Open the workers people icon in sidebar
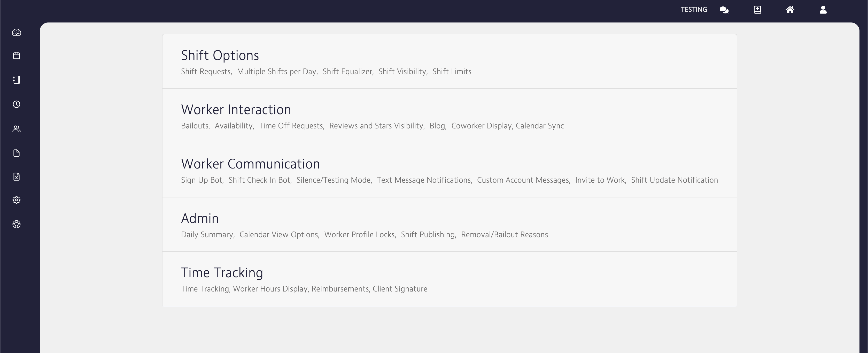The image size is (868, 353). click(x=17, y=129)
